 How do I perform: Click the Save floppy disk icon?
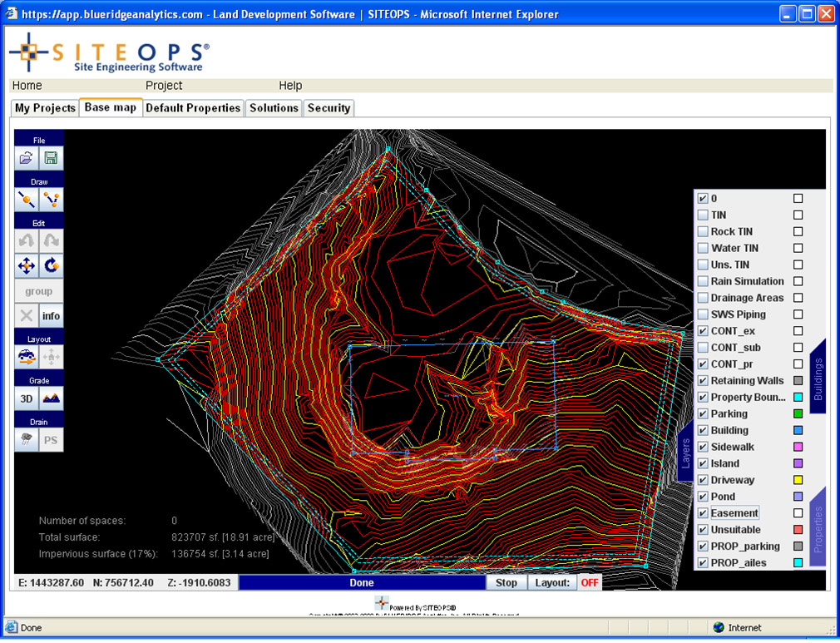point(52,158)
